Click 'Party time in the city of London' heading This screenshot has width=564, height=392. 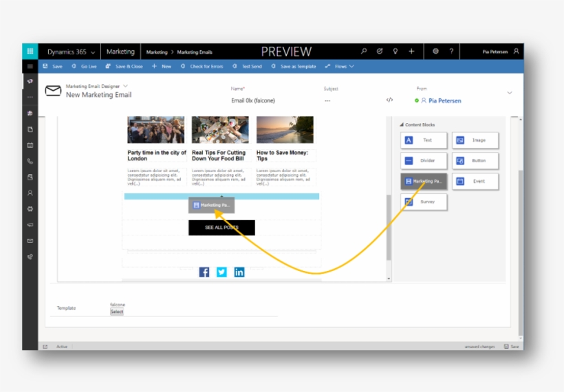click(157, 155)
